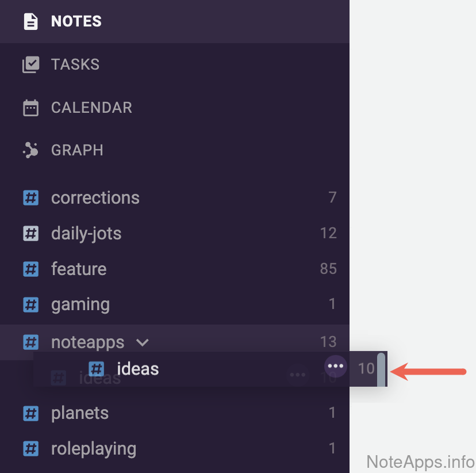
Task: Open the Calendar view
Action: coord(91,108)
